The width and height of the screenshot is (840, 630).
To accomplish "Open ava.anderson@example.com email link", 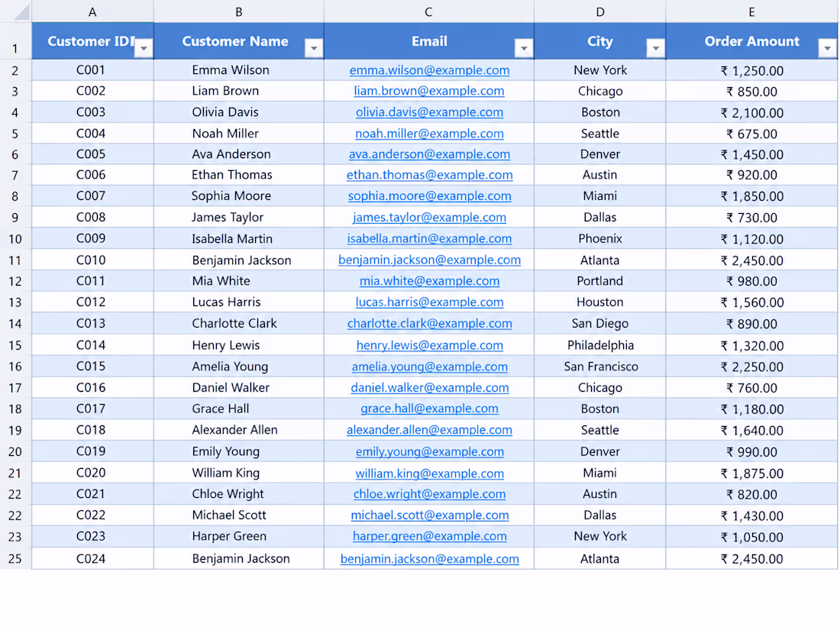I will 430,154.
